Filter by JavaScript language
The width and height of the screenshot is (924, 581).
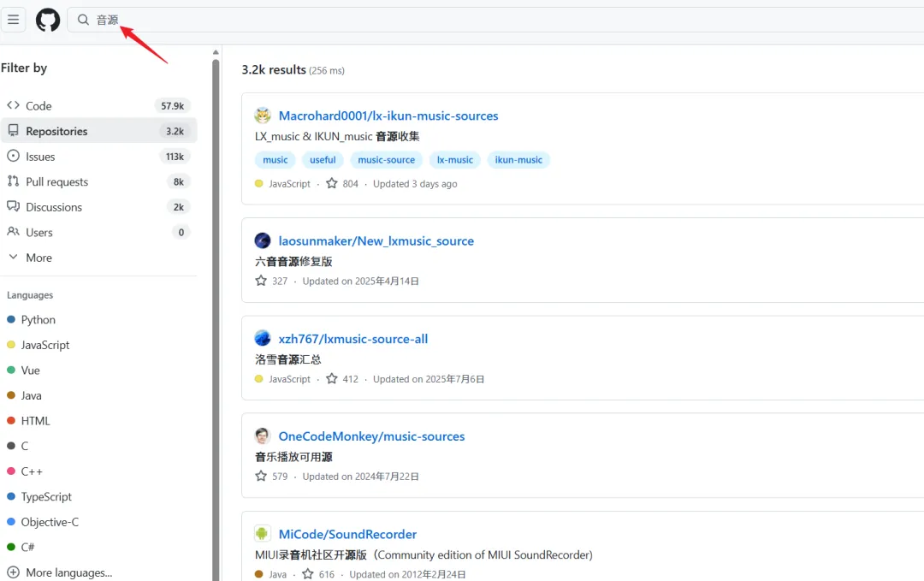(x=45, y=346)
